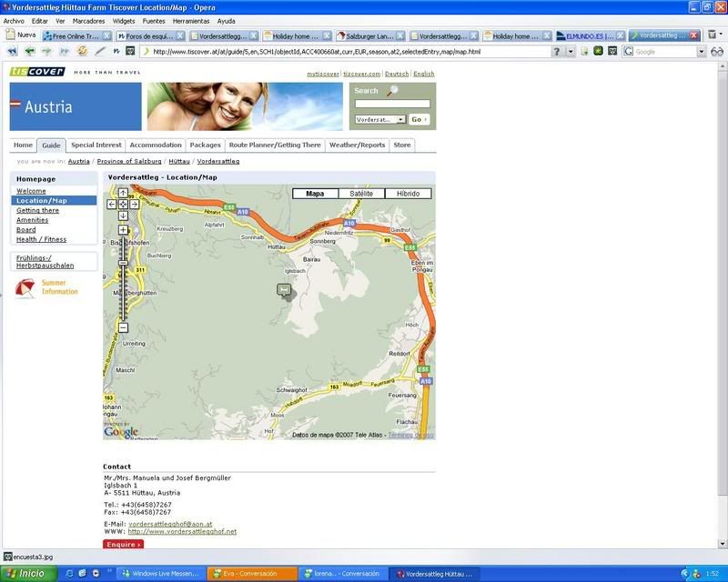Open Windows Live Messenger in taskbar
The width and height of the screenshot is (728, 582).
coord(160,574)
